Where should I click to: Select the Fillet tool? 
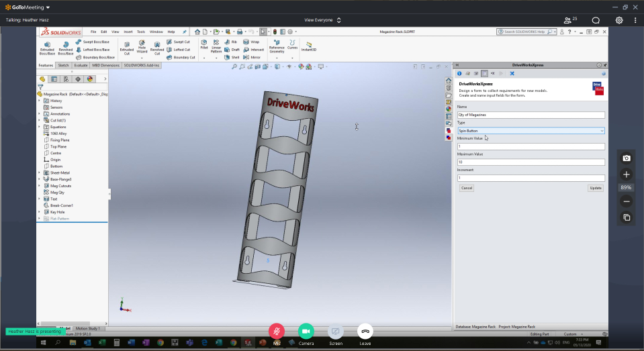click(204, 45)
